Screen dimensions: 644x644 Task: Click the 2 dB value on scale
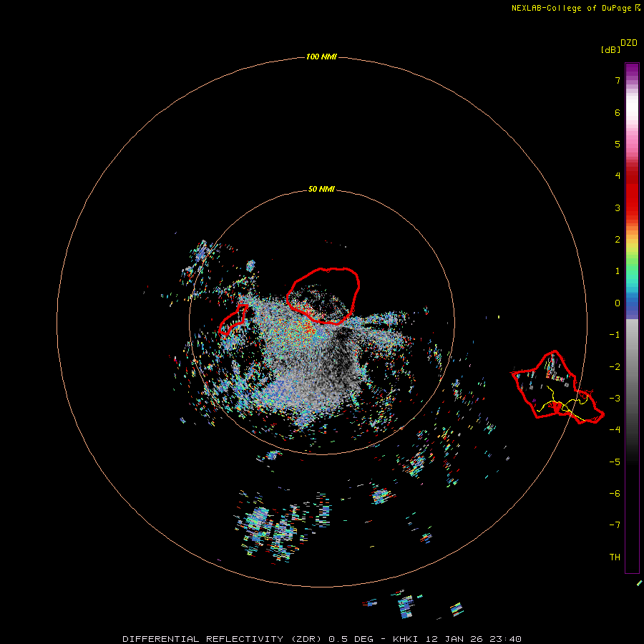click(618, 240)
